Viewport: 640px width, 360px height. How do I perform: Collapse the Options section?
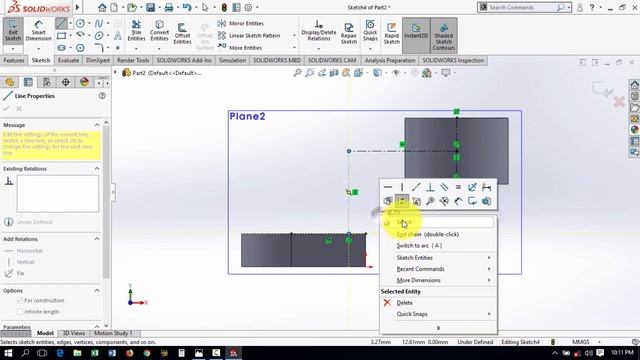pos(97,291)
